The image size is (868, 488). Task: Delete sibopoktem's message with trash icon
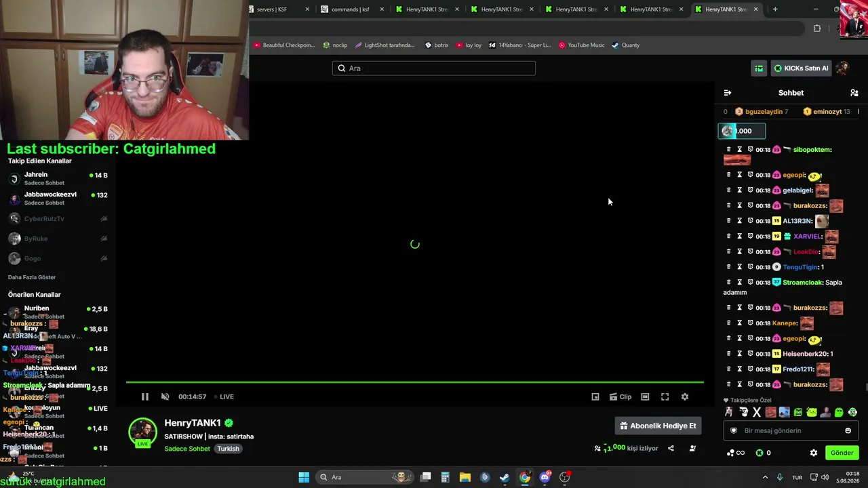(x=729, y=149)
